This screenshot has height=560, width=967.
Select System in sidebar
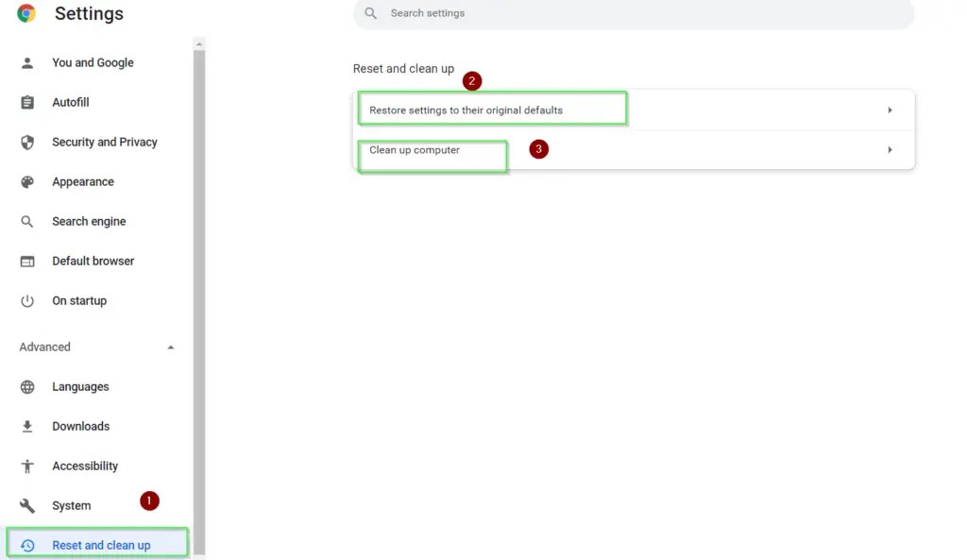point(71,506)
